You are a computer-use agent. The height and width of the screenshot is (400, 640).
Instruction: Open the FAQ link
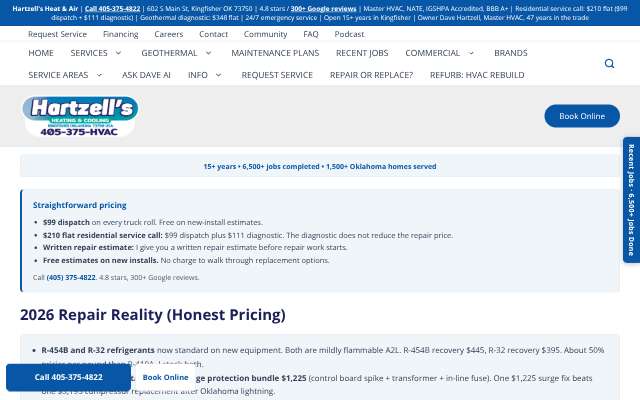pyautogui.click(x=311, y=34)
